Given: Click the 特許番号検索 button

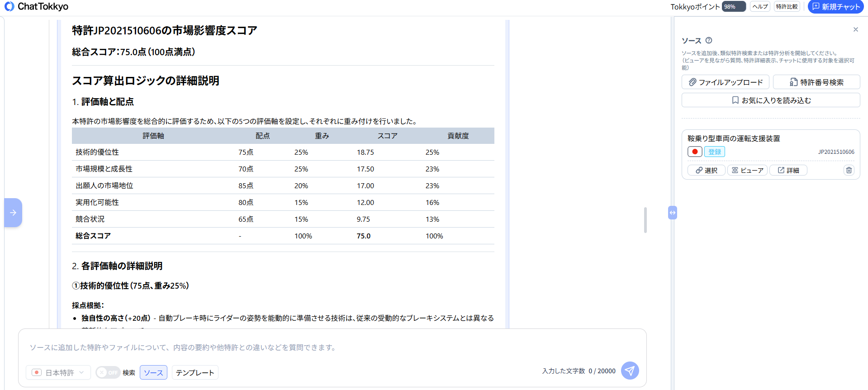Looking at the screenshot, I should point(816,82).
